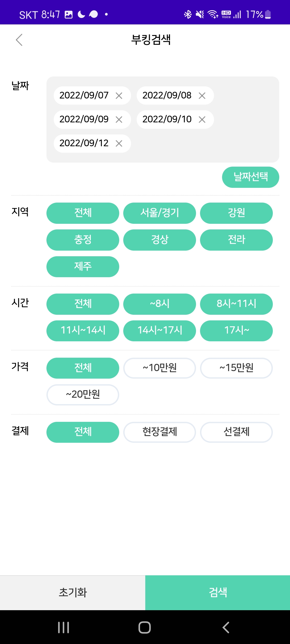Open the 날짜선택 date picker

click(251, 177)
